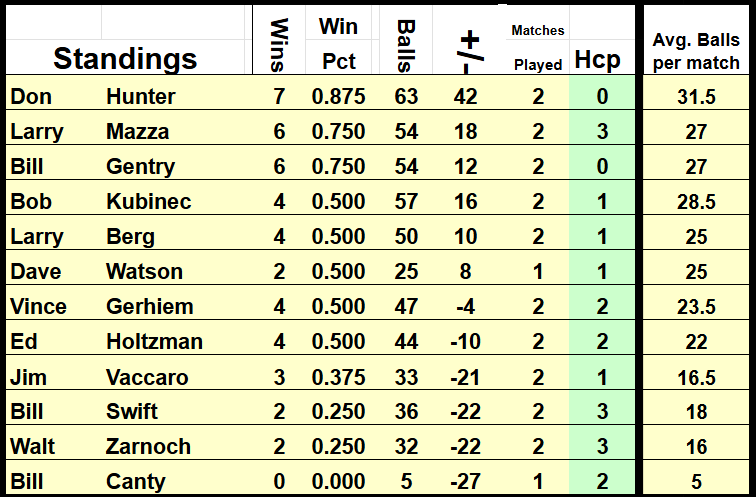Screen dimensions: 756x497
Task: Click the Vaccaro last name cell
Action: pos(147,377)
